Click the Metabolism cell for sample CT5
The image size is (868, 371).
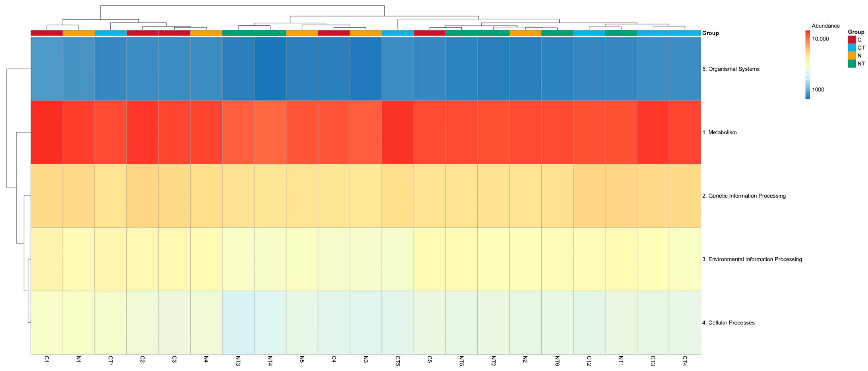(398, 132)
